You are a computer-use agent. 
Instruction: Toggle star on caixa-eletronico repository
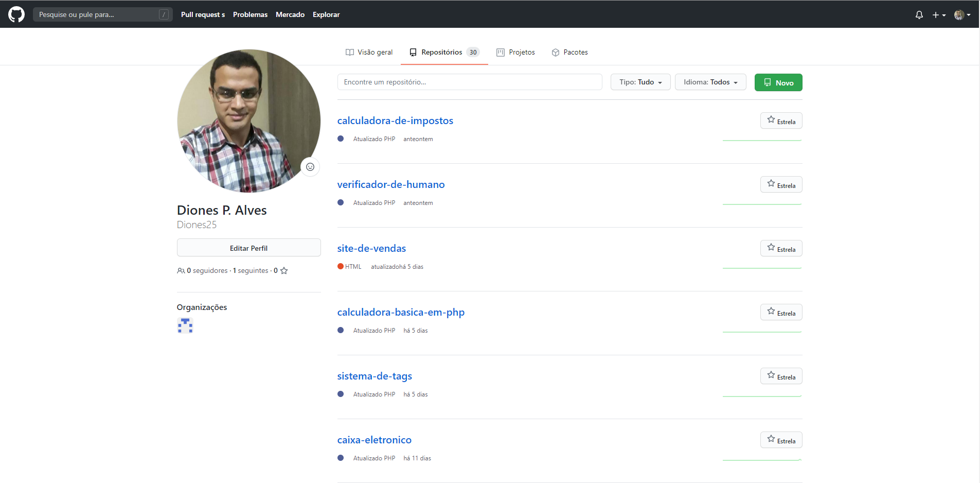pyautogui.click(x=781, y=440)
